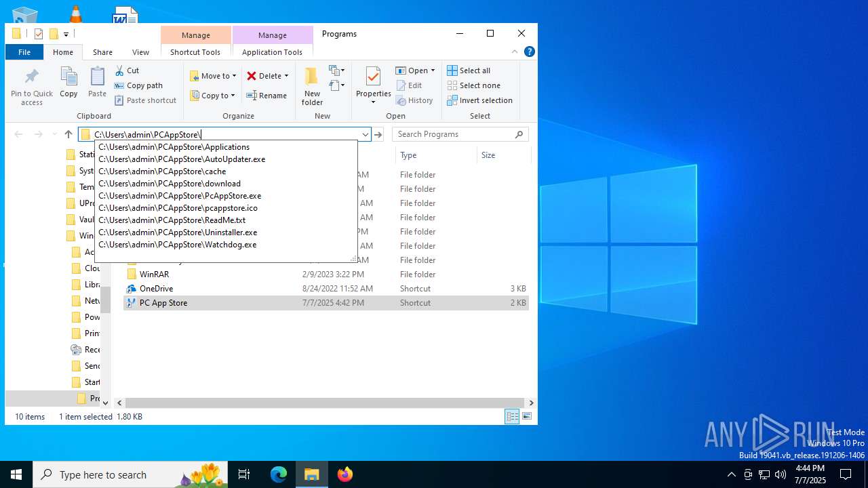The width and height of the screenshot is (868, 488).
Task: Switch to the Share tab
Action: click(x=102, y=52)
